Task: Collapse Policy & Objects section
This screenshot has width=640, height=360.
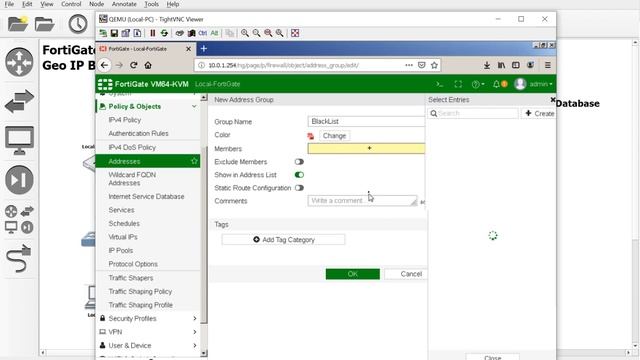Action: tap(194, 106)
